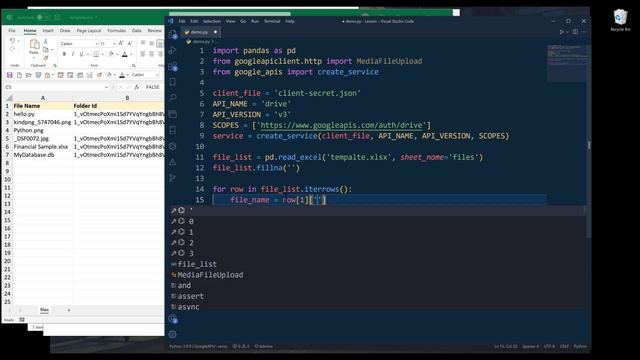Decrease font size in Excel ribbon

pyautogui.click(x=130, y=43)
